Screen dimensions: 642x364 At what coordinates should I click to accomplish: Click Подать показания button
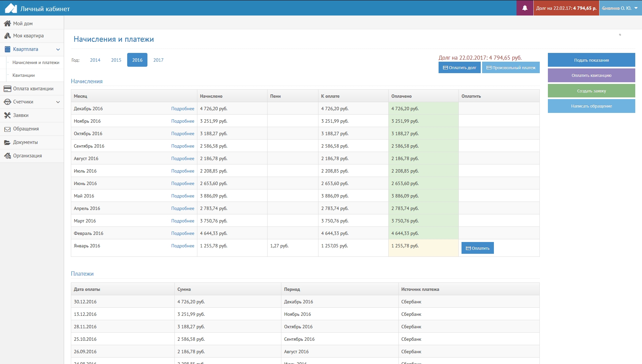pos(591,60)
